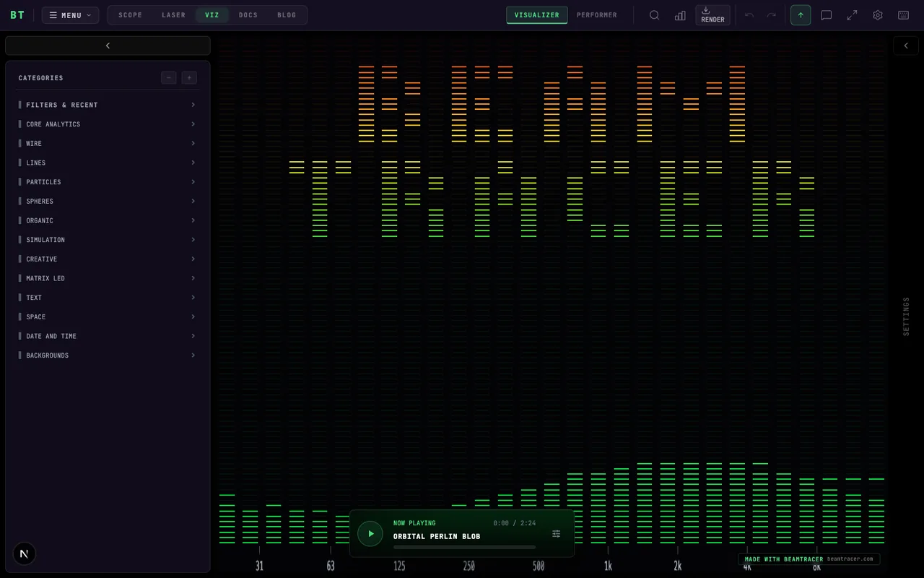This screenshot has width=924, height=578.
Task: Click the Made with Beamtracer link
Action: point(809,558)
